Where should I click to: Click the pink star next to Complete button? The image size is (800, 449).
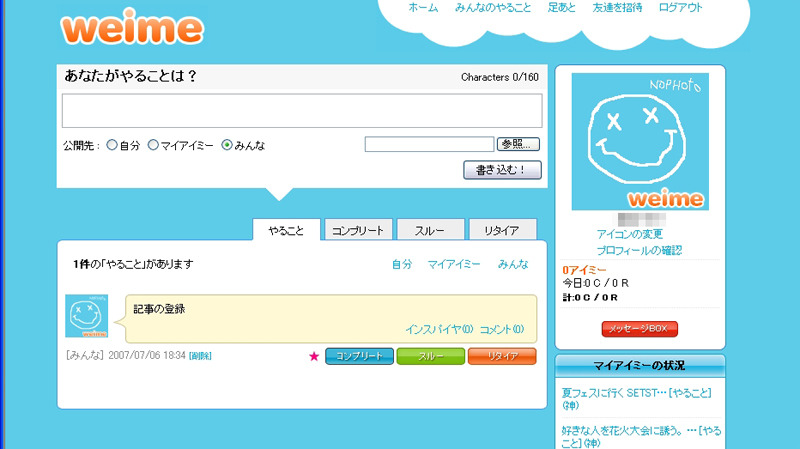click(314, 356)
